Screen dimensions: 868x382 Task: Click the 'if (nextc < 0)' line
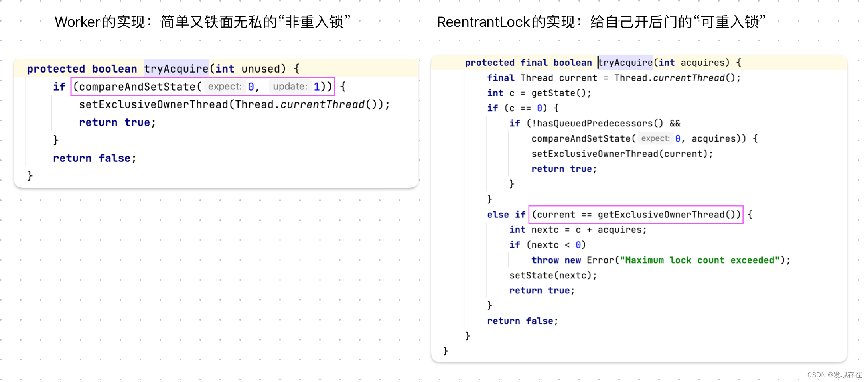548,245
